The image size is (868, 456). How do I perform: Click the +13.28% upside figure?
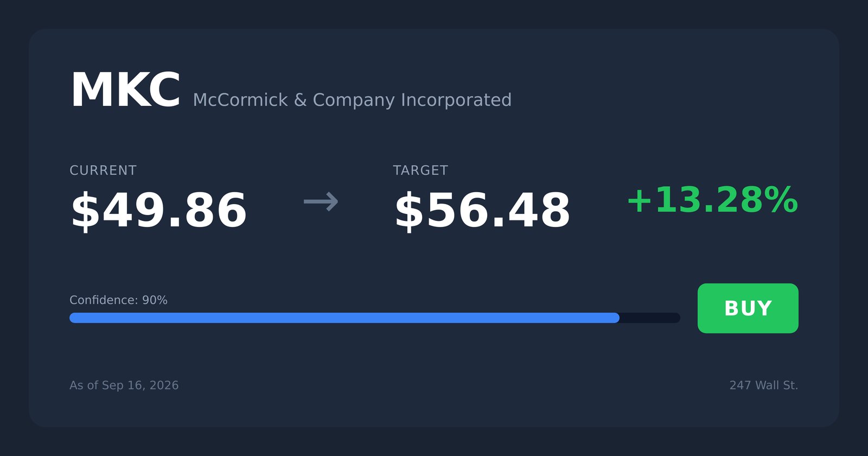pos(712,200)
